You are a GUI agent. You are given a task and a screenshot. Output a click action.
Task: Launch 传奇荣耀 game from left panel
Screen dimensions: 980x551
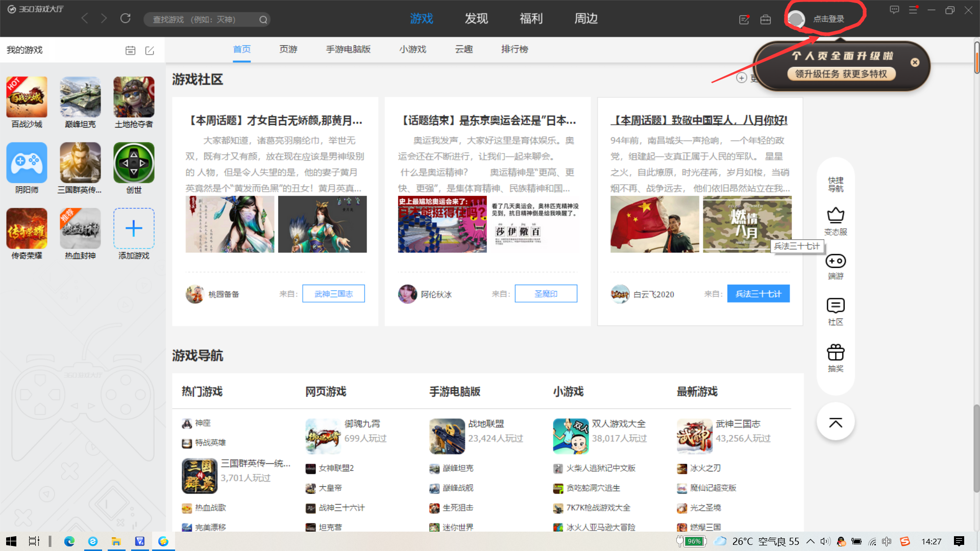click(27, 228)
